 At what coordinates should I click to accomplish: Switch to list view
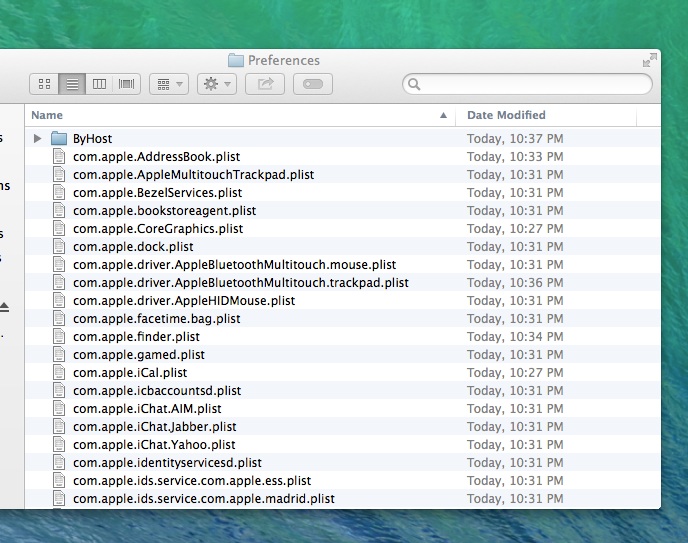pyautogui.click(x=72, y=84)
